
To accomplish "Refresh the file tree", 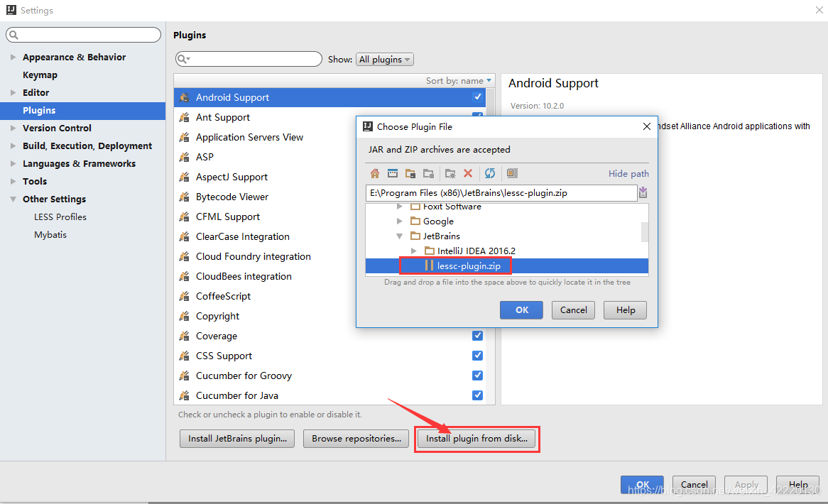I will coord(490,173).
